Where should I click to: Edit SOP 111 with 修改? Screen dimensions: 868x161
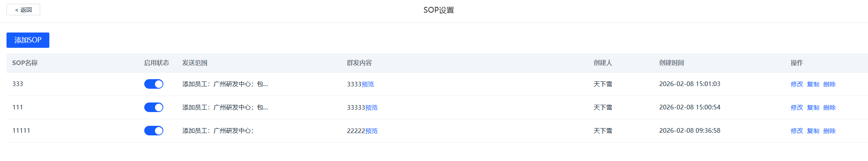(797, 108)
